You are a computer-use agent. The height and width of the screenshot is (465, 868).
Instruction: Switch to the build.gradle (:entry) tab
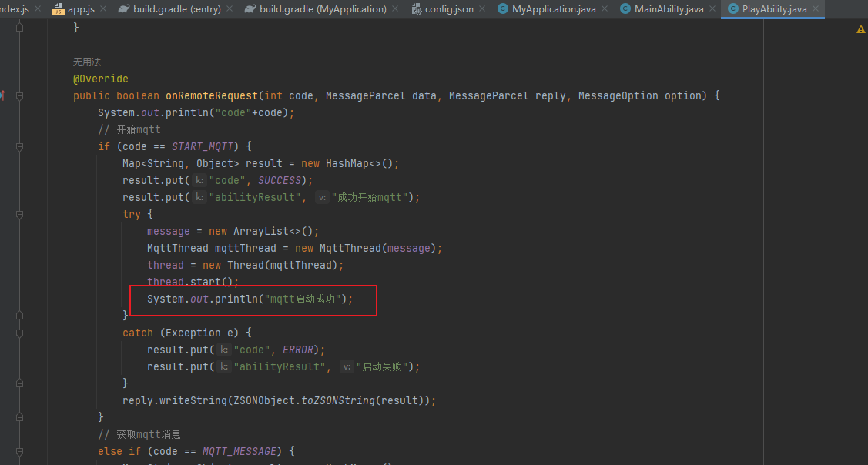(176, 9)
